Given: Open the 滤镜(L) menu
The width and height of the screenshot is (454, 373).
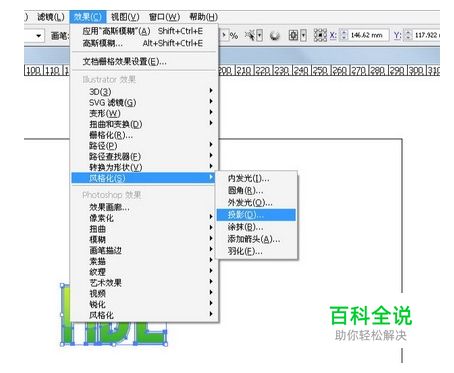Looking at the screenshot, I should [x=50, y=17].
